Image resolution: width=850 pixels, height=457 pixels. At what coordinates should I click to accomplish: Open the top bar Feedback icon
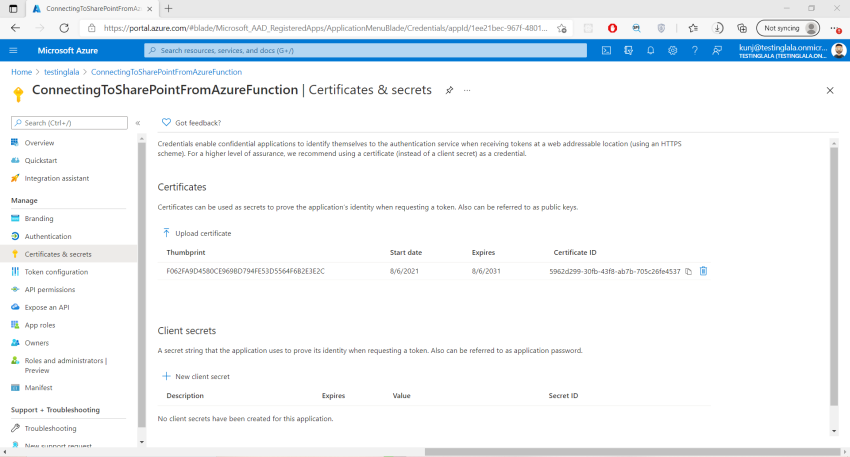(x=717, y=50)
